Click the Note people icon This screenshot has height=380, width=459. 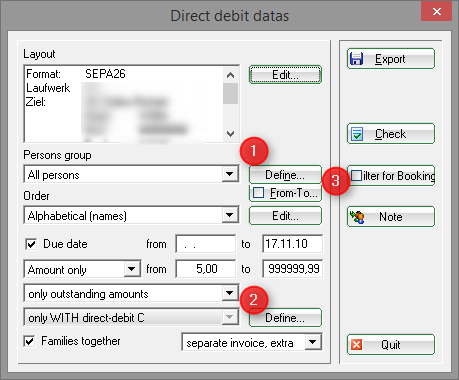(x=357, y=217)
